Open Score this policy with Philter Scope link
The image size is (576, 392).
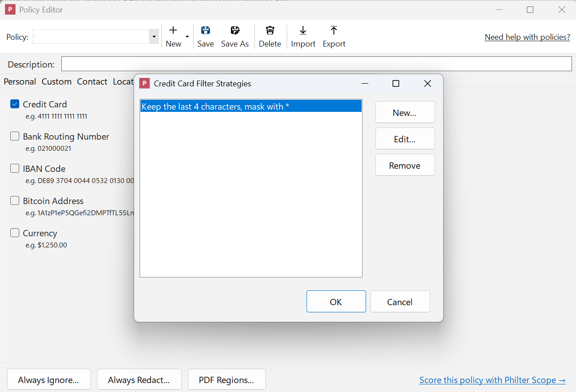point(493,380)
